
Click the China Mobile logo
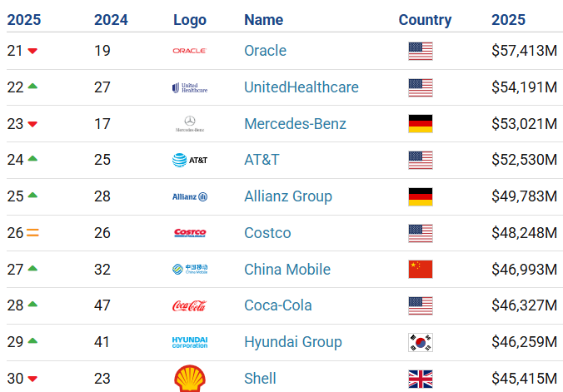click(x=190, y=270)
